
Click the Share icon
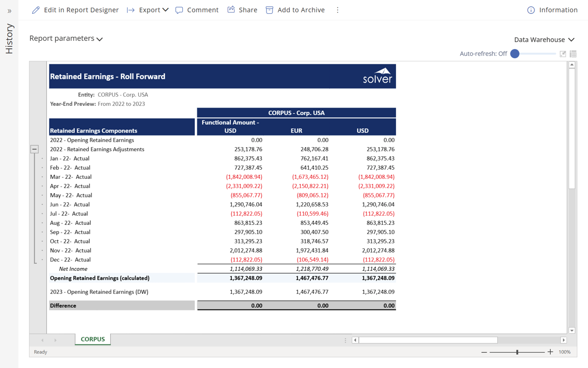[231, 10]
